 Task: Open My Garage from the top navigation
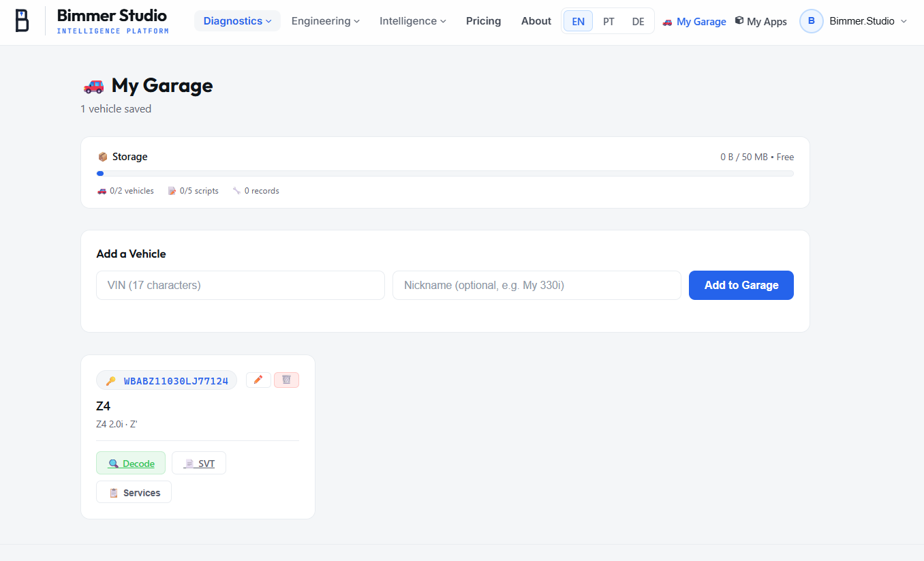pyautogui.click(x=694, y=22)
